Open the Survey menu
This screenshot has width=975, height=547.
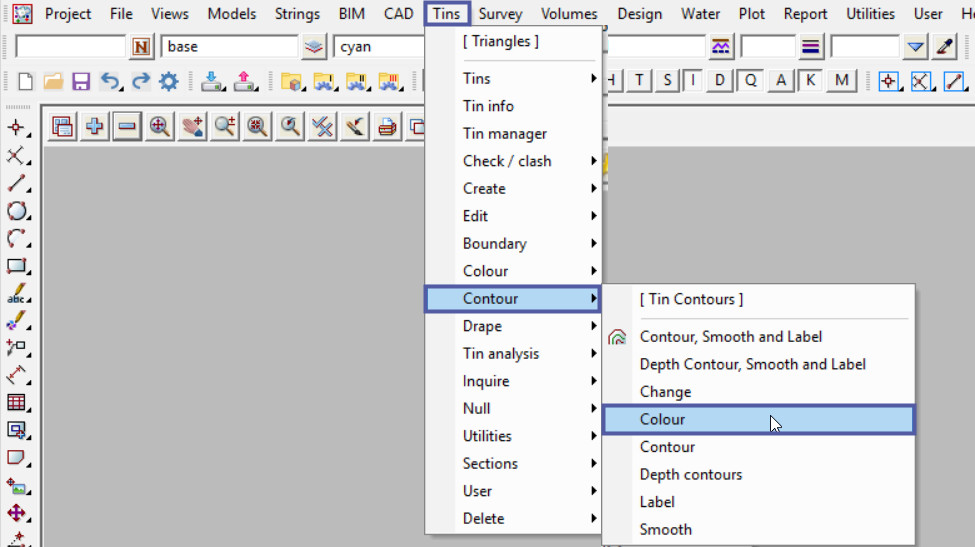[x=500, y=14]
